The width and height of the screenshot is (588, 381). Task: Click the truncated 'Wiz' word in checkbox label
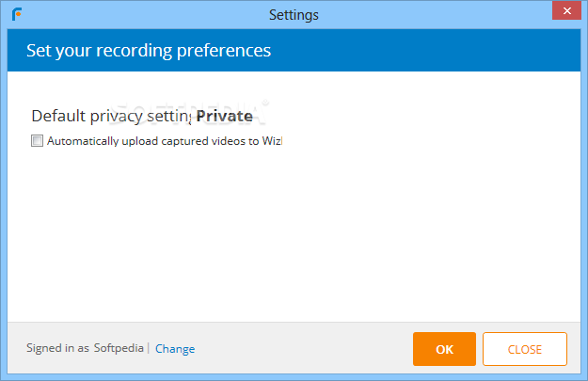click(272, 141)
